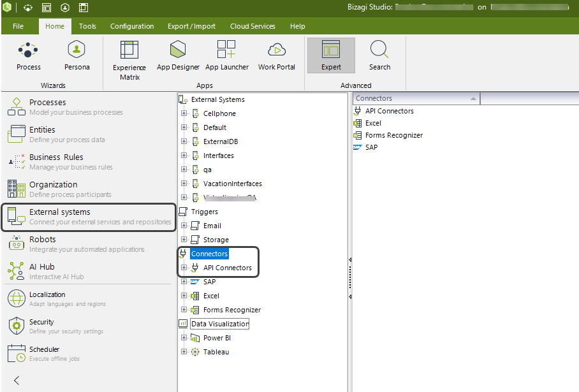Viewport: 579px width, 392px height.
Task: Select Robots in the left sidebar
Action: [43, 240]
